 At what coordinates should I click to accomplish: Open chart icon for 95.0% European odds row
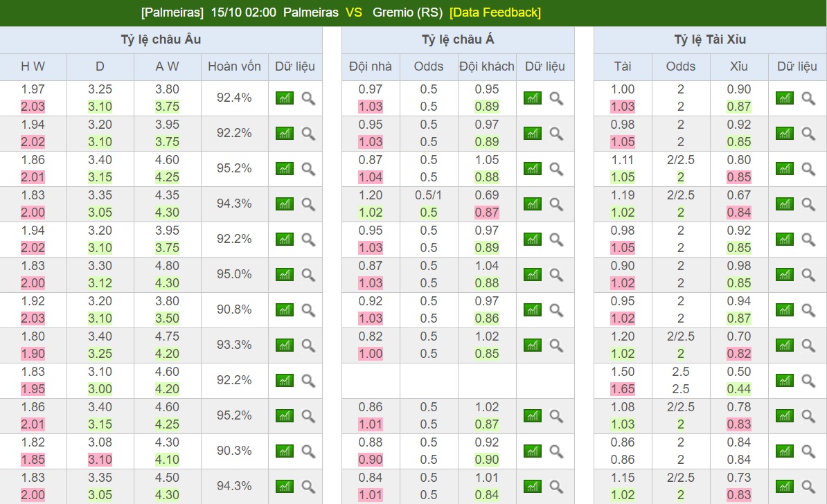click(x=284, y=275)
